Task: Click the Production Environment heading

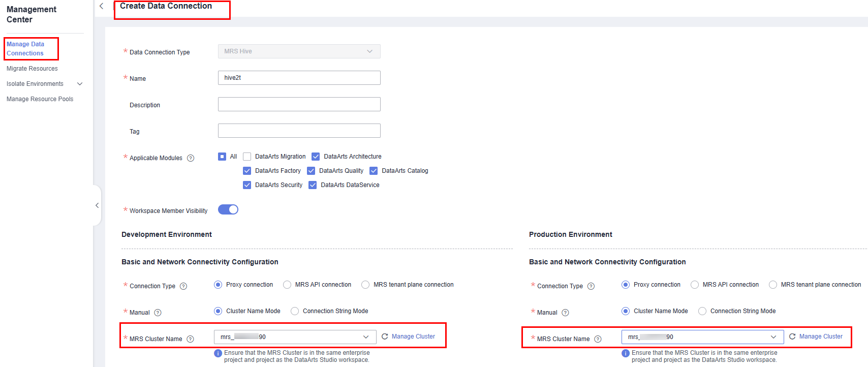Action: point(571,234)
